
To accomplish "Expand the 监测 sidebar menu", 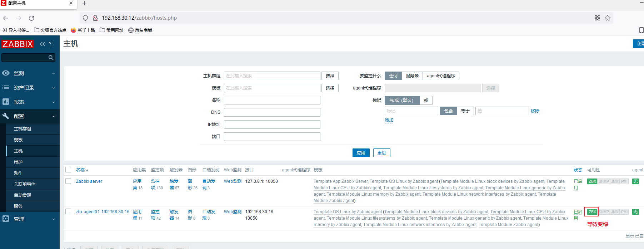I will pos(30,73).
